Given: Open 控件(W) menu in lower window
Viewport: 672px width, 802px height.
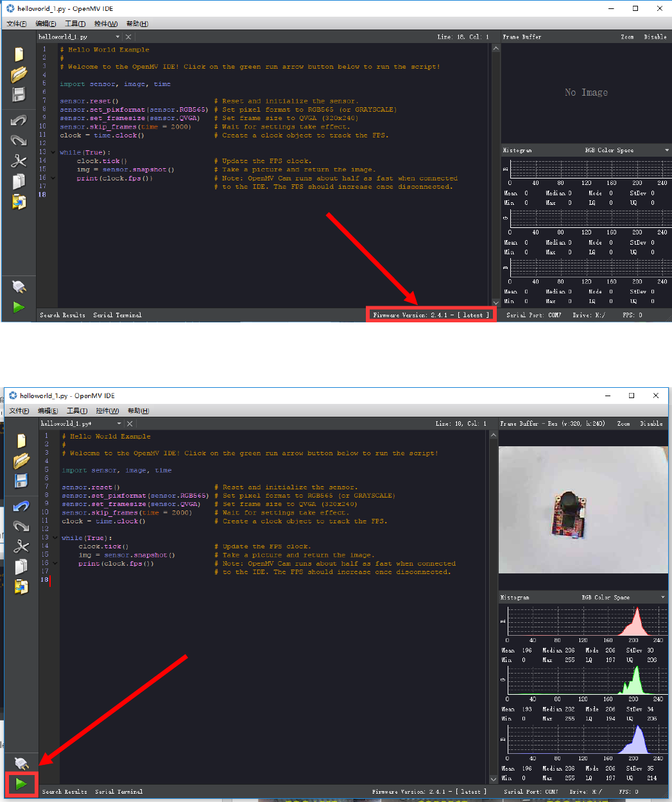Looking at the screenshot, I should coord(107,411).
